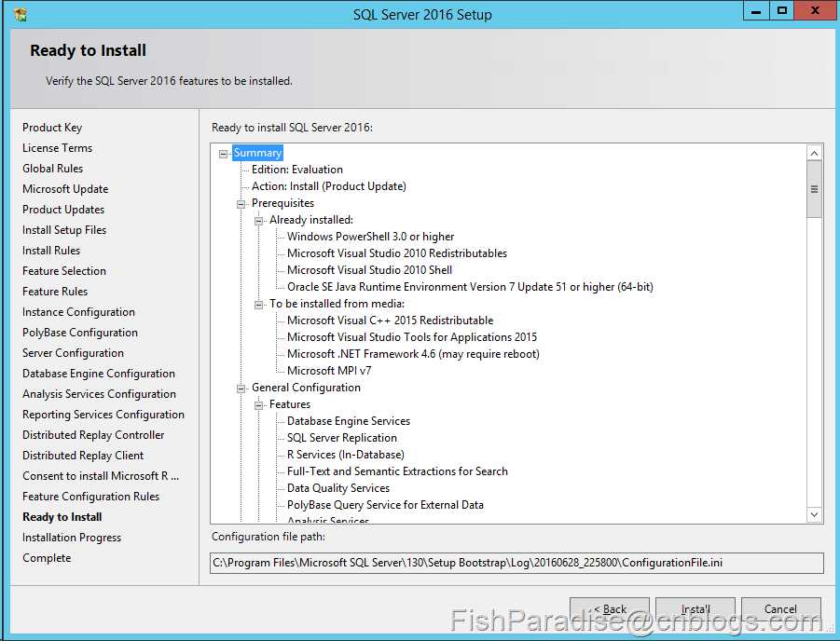This screenshot has width=840, height=641.
Task: Click Distributed Replay Client step
Action: 83,456
